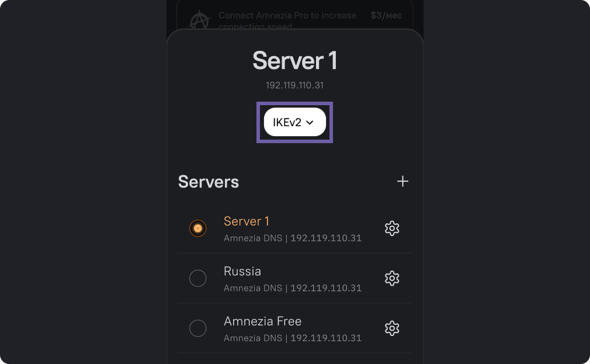
Task: Click the $3/мес price label
Action: point(386,16)
